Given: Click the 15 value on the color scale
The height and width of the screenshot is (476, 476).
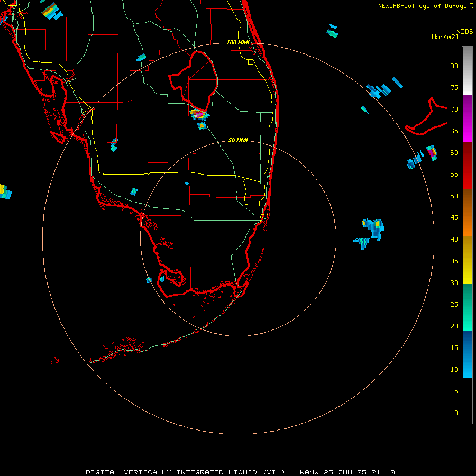Looking at the screenshot, I should [x=454, y=348].
